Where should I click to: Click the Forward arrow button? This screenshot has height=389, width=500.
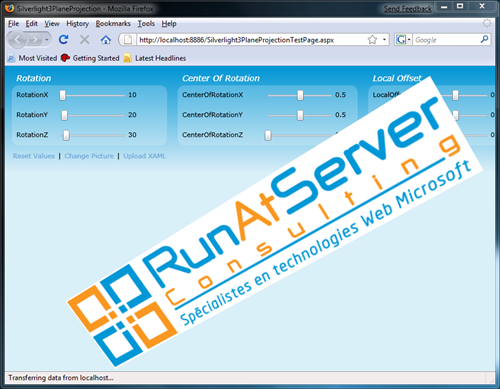35,40
